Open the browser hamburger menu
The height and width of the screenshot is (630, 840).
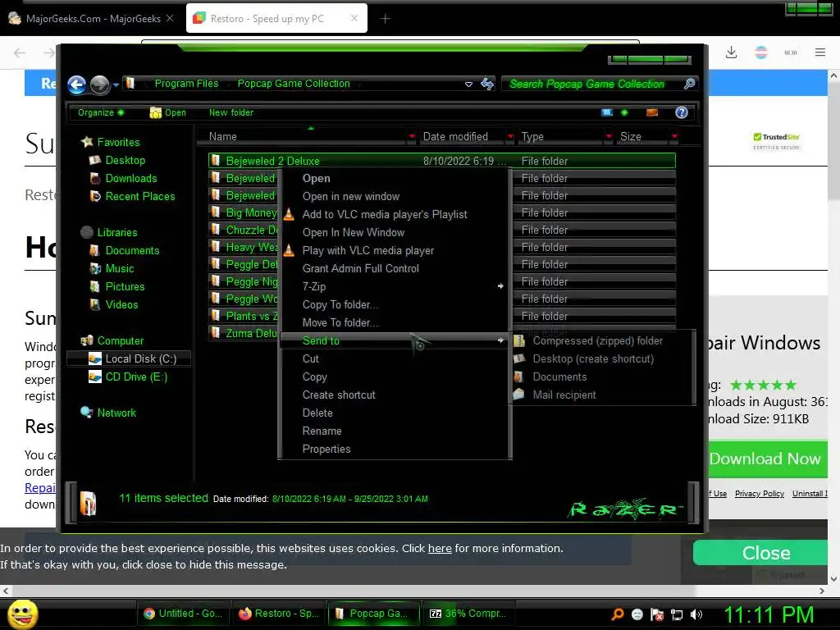pos(820,52)
